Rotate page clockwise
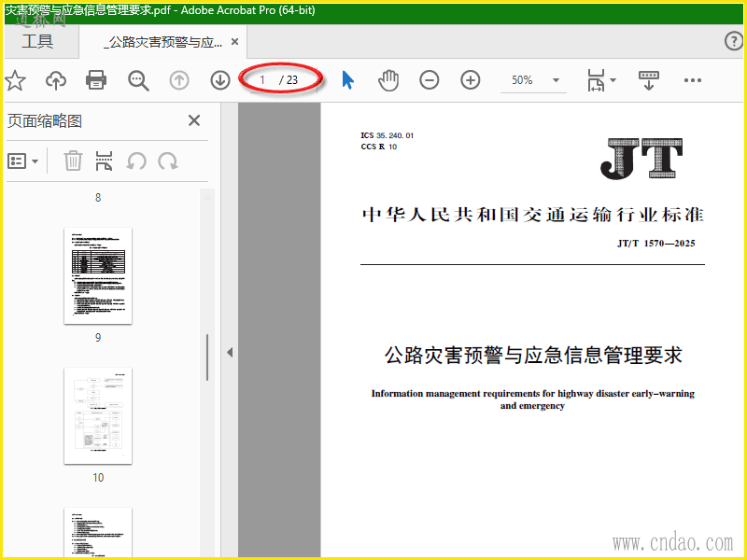 pyautogui.click(x=168, y=161)
